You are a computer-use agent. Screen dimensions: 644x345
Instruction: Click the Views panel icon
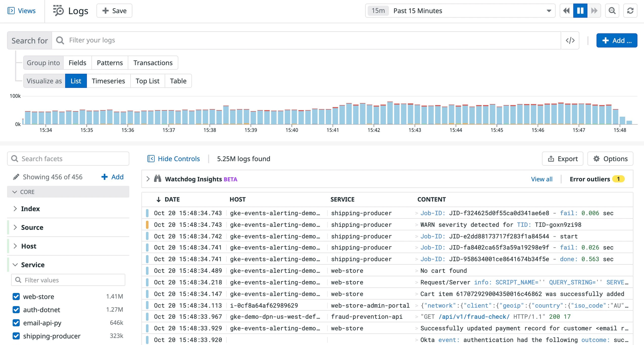(x=11, y=11)
